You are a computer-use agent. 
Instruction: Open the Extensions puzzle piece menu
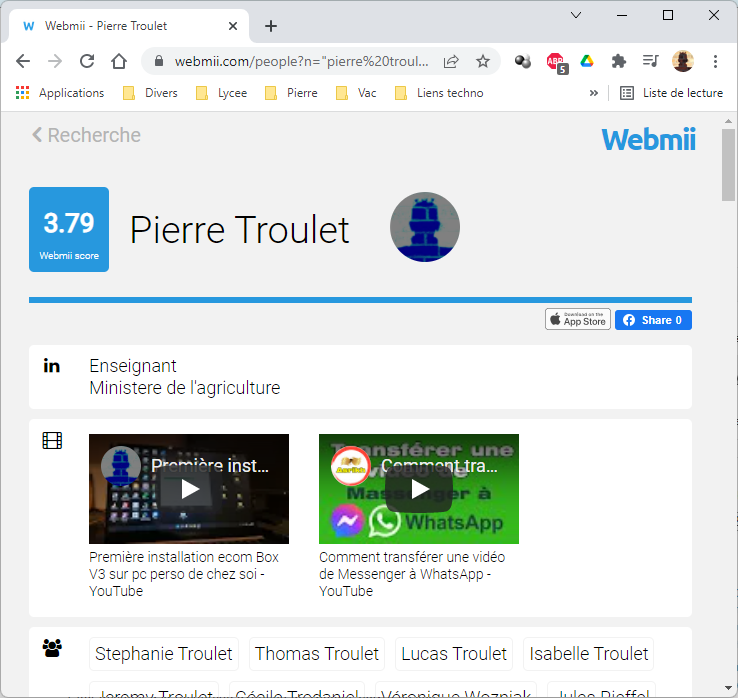(x=618, y=61)
